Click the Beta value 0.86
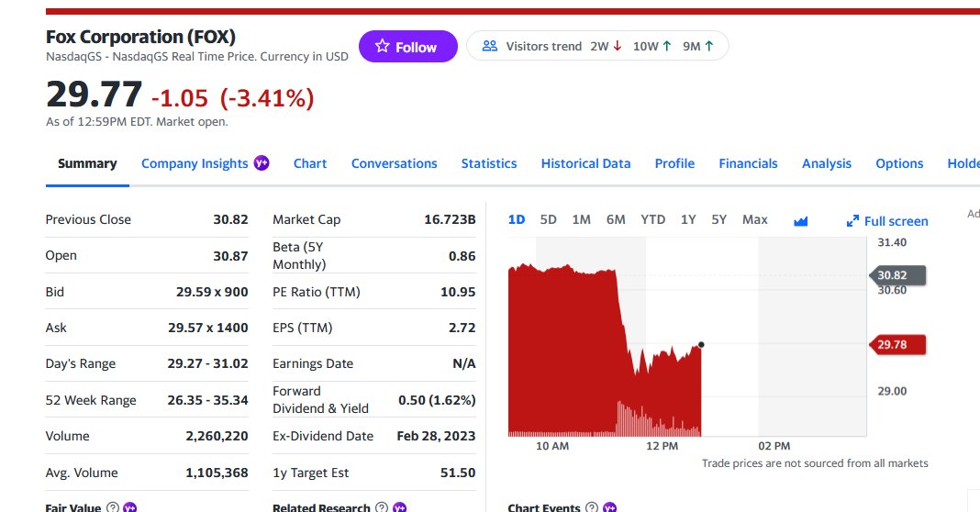Screen dimensions: 980x512 pos(462,256)
